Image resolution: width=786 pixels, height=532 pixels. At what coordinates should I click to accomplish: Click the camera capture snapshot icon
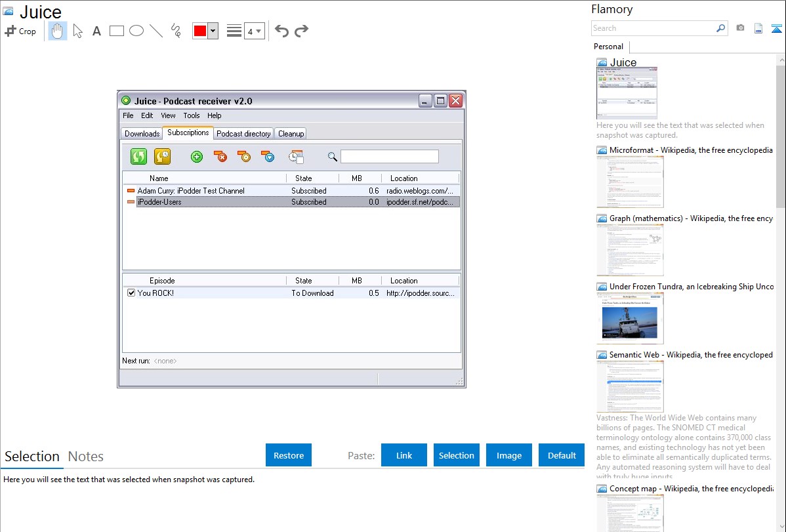740,28
